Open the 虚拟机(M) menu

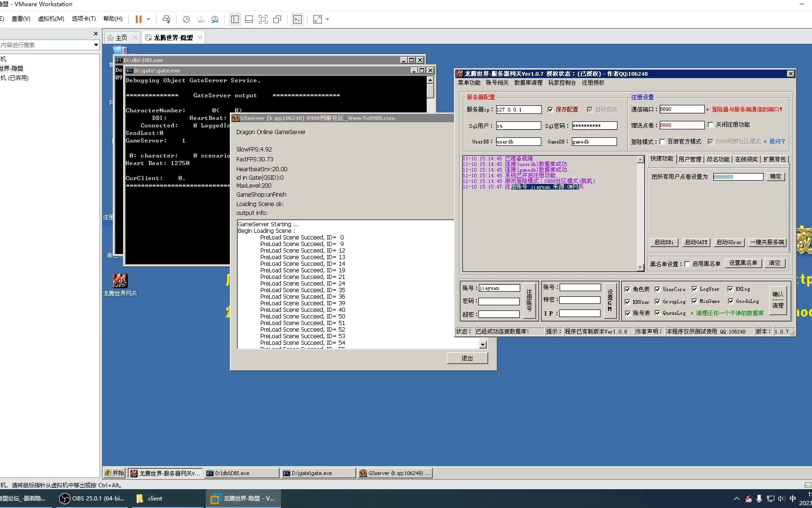tap(51, 19)
